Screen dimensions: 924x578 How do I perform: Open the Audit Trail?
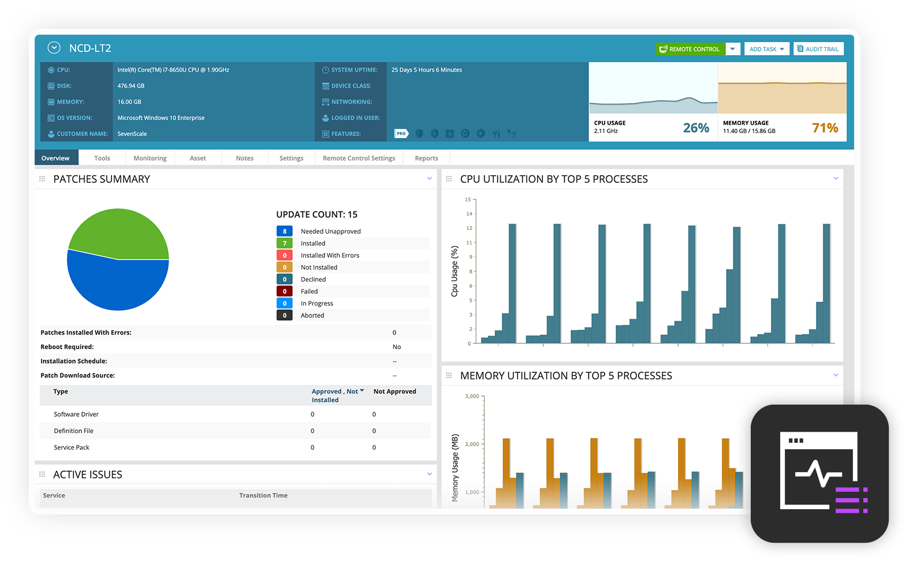pyautogui.click(x=818, y=49)
